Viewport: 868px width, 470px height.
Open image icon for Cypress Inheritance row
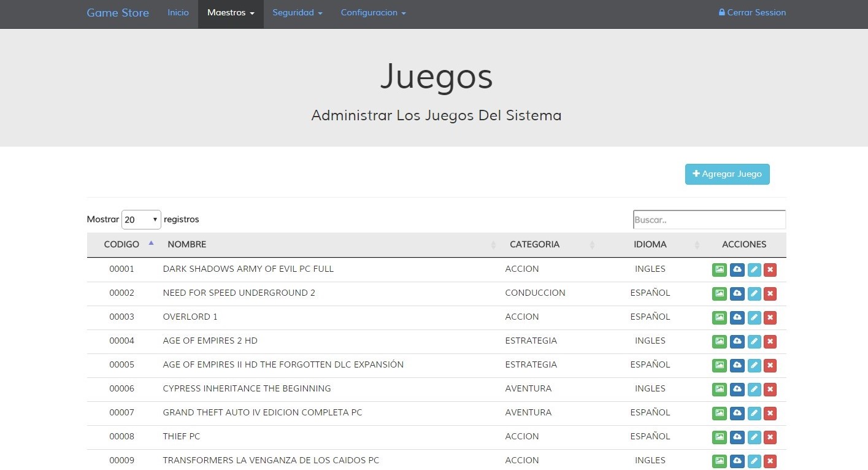[x=719, y=389]
